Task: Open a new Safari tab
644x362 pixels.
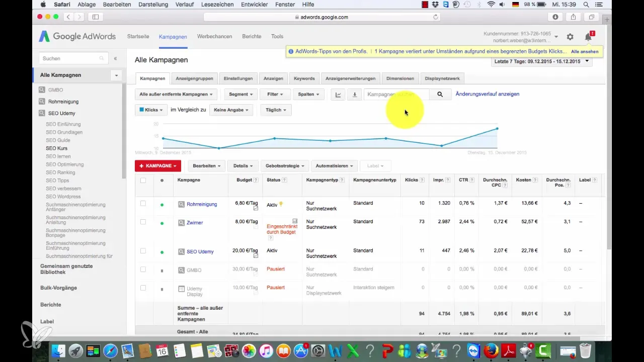Action: pyautogui.click(x=608, y=20)
